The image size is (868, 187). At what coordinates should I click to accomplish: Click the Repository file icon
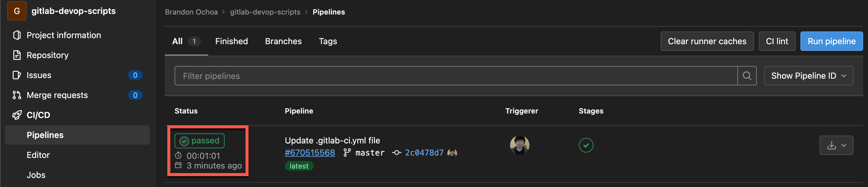coord(17,55)
